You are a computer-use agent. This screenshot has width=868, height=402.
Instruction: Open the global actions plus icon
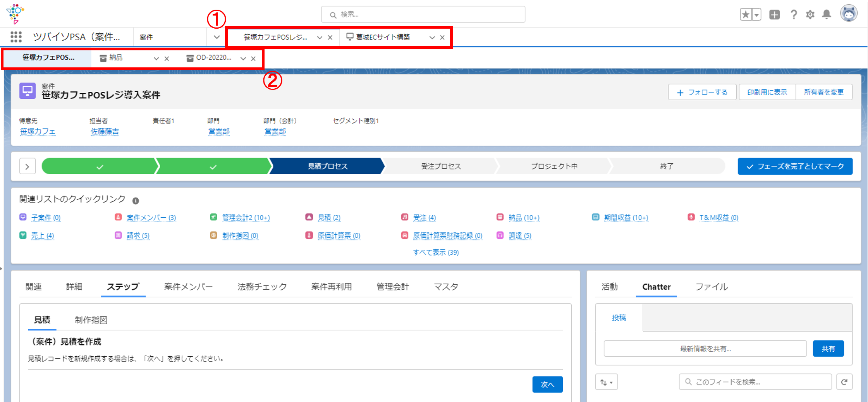pyautogui.click(x=774, y=15)
